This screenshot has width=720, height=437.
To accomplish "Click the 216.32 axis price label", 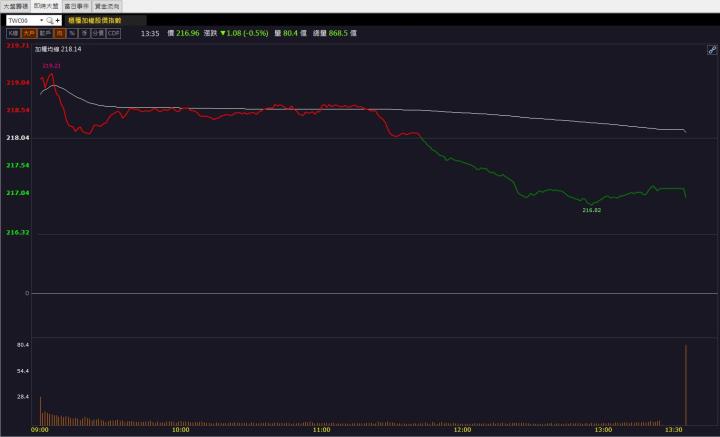I will (x=17, y=232).
